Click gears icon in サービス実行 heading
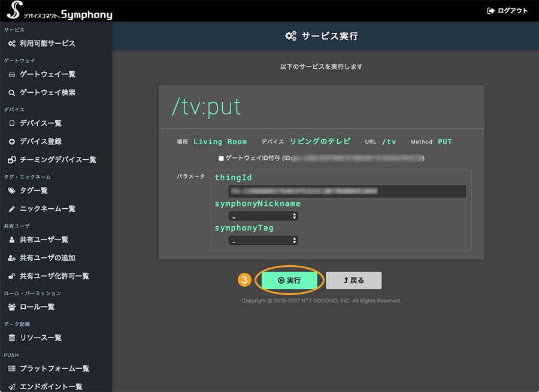Screen dimensions: 539x392 click(291, 36)
